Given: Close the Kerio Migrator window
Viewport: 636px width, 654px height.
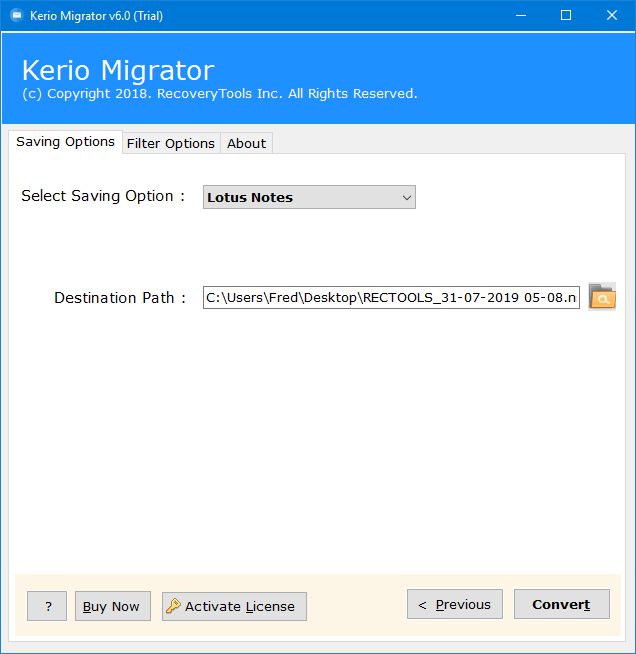Looking at the screenshot, I should 612,15.
